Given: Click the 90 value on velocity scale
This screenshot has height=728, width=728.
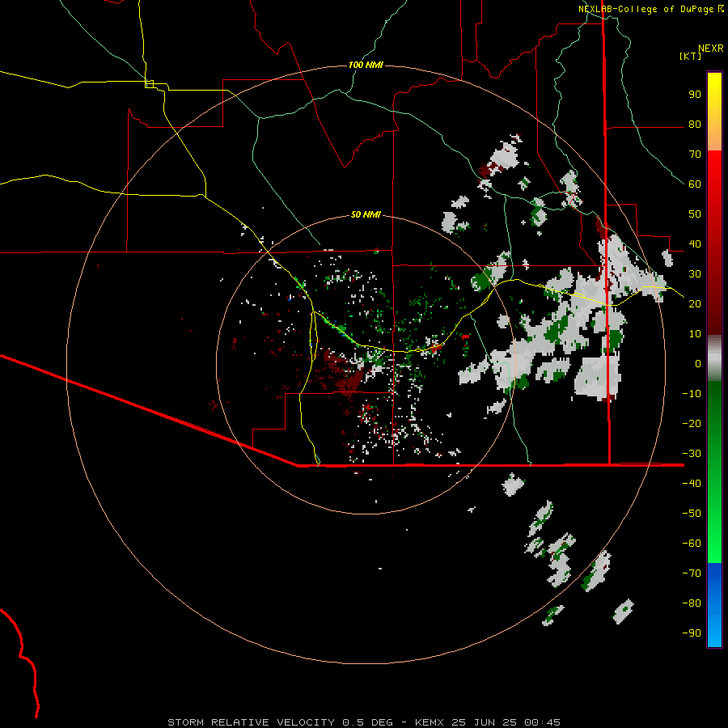Looking at the screenshot, I should pos(695,95).
